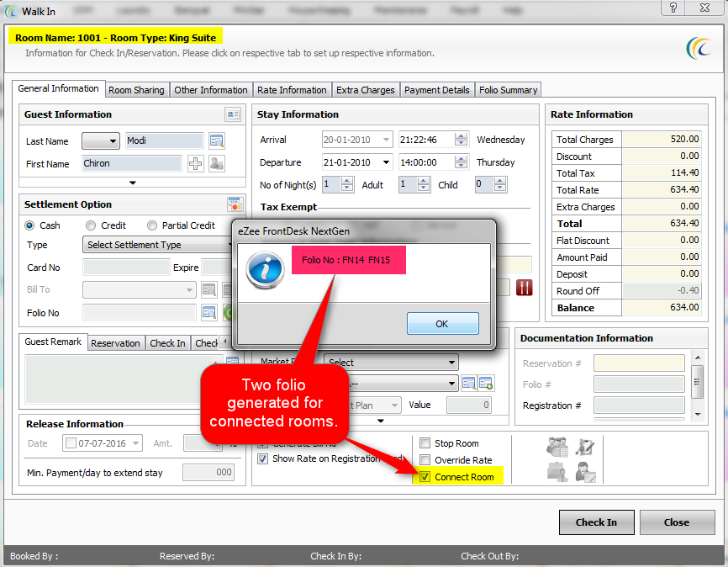Open the Payment Details tab
The image size is (728, 567).
point(437,90)
